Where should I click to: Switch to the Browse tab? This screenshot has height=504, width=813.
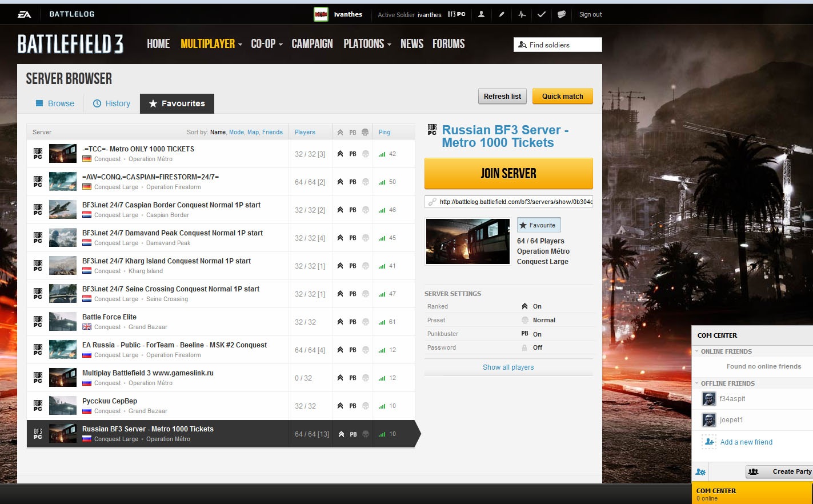[55, 103]
